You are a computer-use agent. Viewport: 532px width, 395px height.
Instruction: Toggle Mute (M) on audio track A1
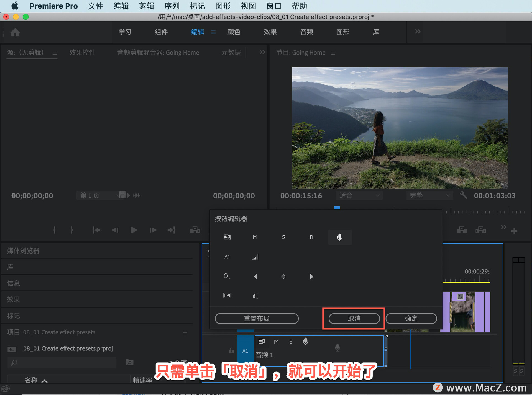pos(276,342)
